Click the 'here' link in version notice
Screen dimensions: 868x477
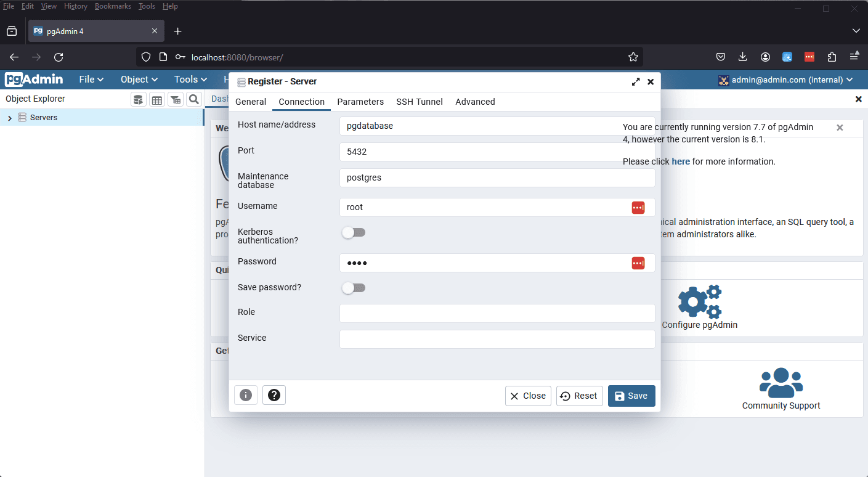point(681,161)
